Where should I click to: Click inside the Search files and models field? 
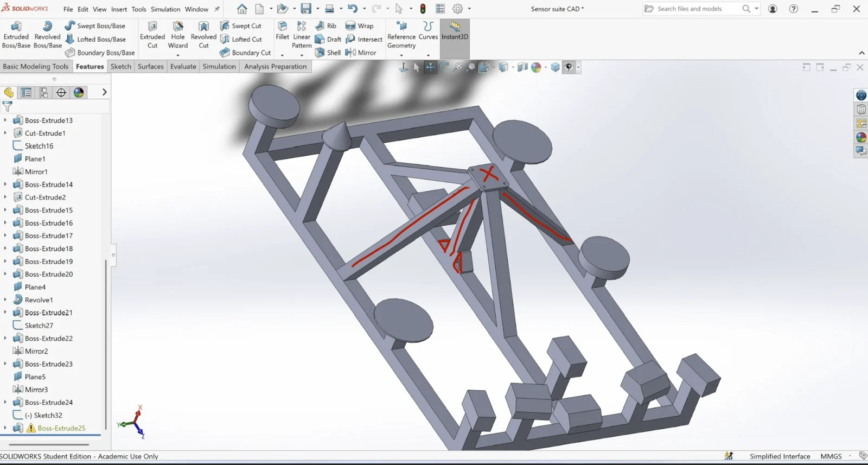click(x=697, y=9)
